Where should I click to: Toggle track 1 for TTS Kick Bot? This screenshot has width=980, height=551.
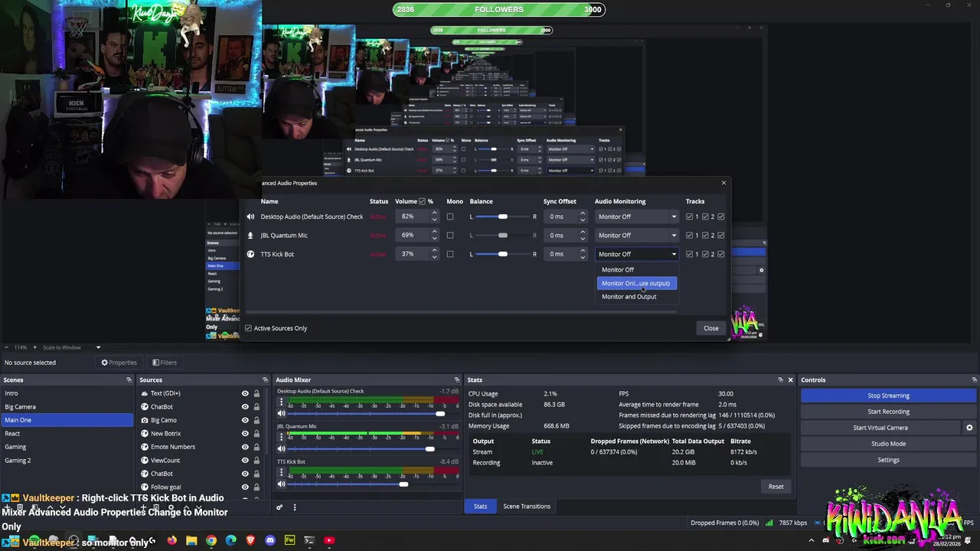tap(689, 254)
